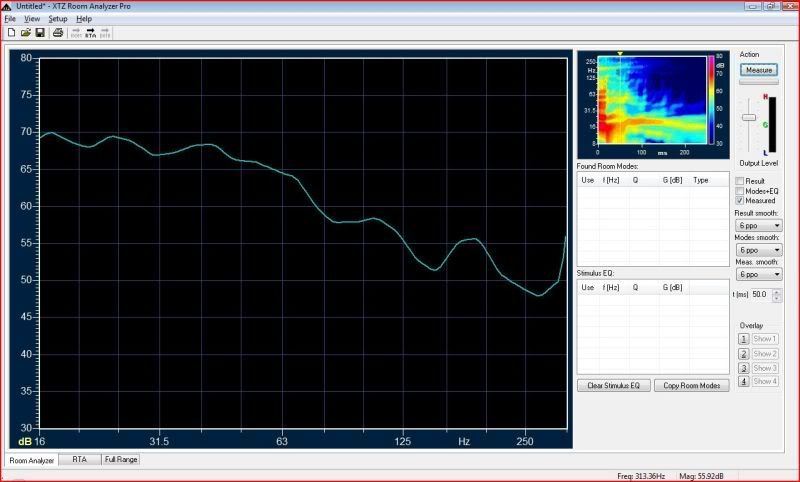Switch to the Full Range tab
Screen dimensions: 800x482
120,460
